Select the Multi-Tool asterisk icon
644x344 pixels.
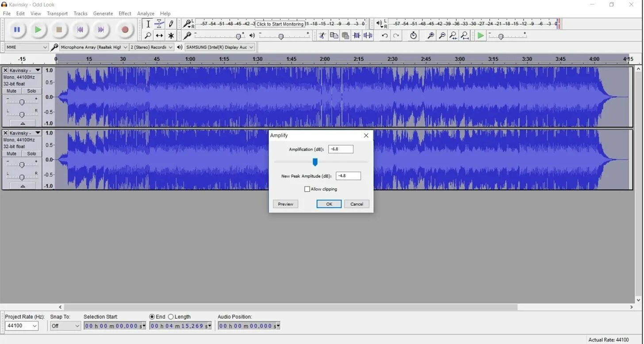click(x=171, y=35)
